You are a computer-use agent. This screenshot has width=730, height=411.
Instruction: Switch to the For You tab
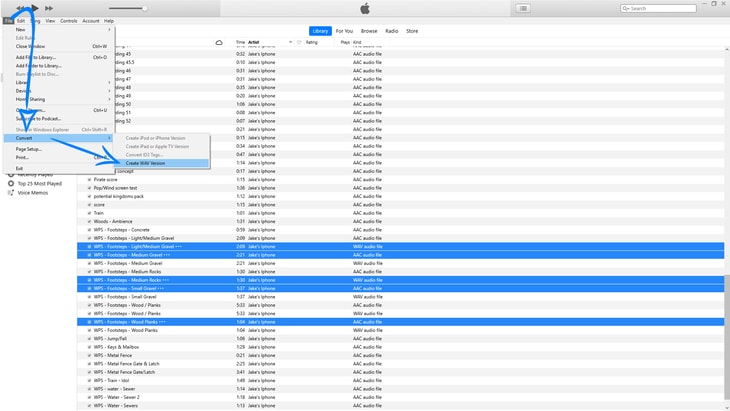coord(345,31)
